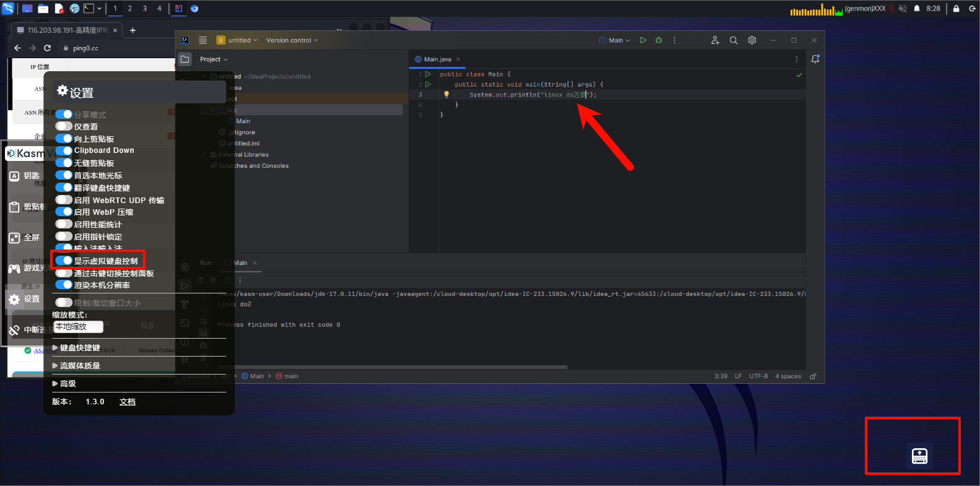Screen dimensions: 980x486
Task: Open Search Everywhere magnifier icon
Action: coord(734,40)
